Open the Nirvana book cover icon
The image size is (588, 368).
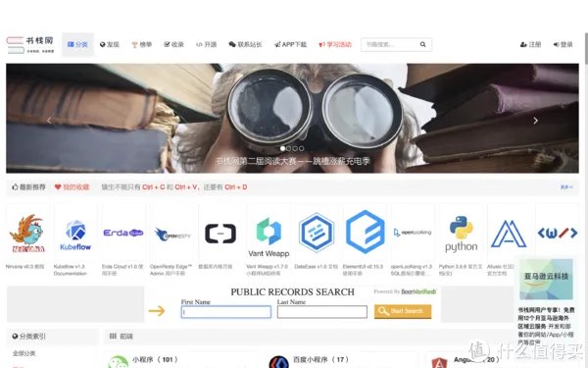[x=27, y=234]
